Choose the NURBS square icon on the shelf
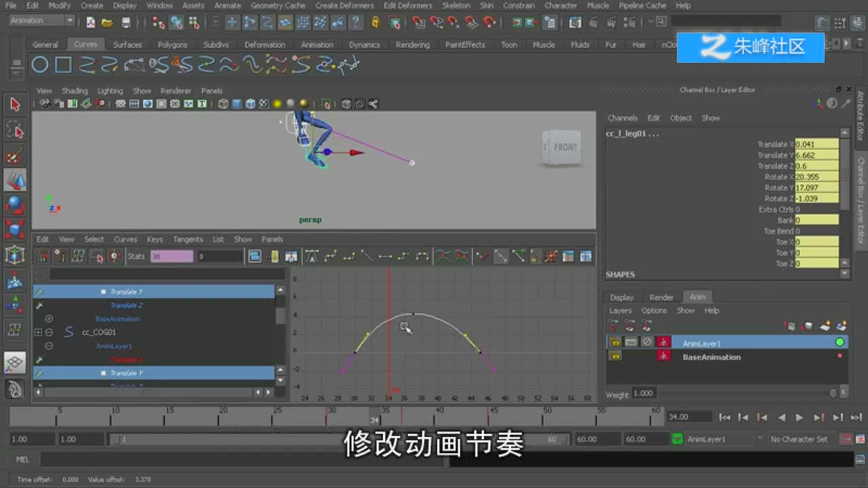Viewport: 868px width, 488px height. (64, 65)
